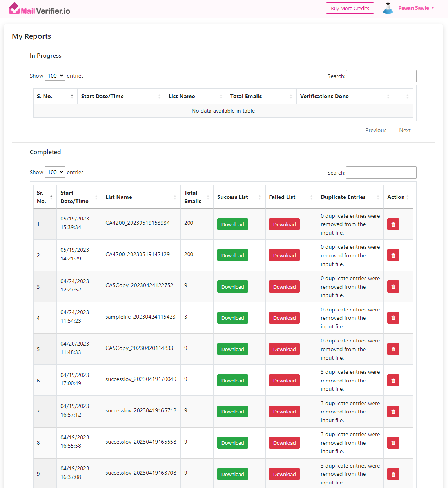
Task: Delete report successlov_20230419165712 with trash icon
Action: [393, 412]
